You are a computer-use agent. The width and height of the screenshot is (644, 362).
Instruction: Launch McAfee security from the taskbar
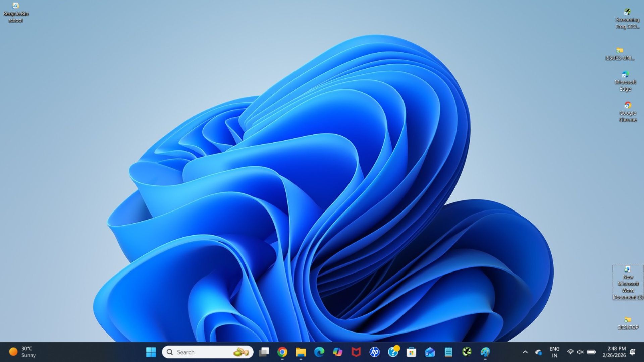tap(356, 352)
